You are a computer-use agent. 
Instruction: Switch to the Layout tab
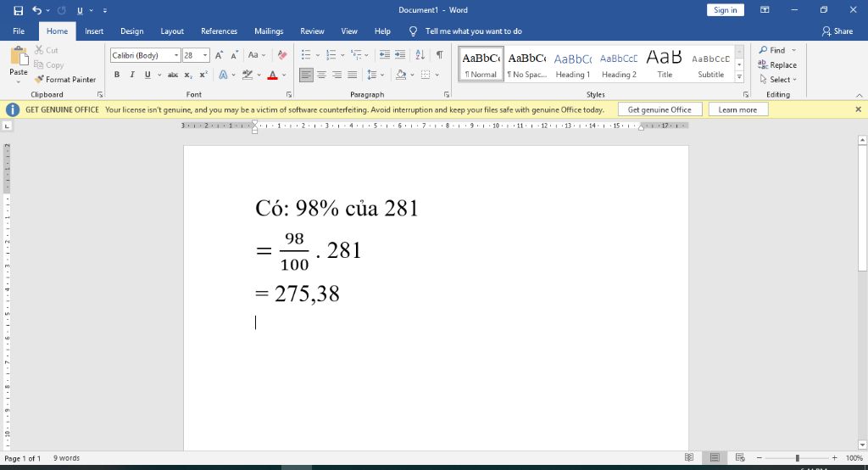(172, 31)
